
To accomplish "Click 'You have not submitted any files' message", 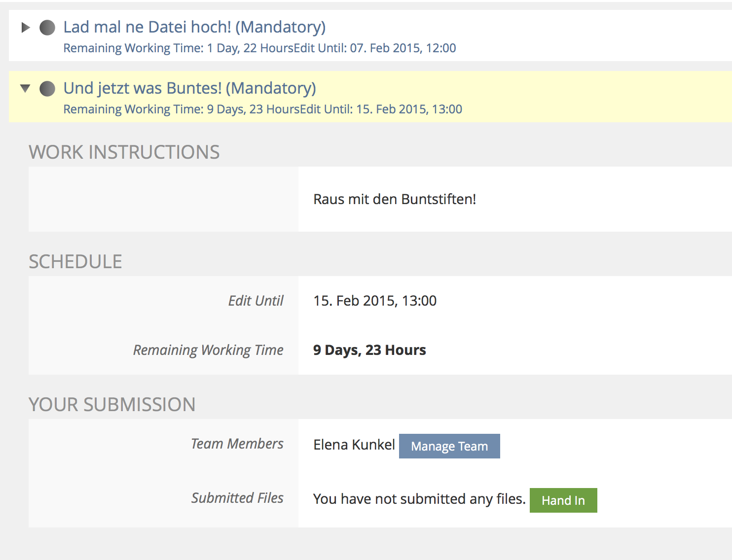I will (x=419, y=499).
